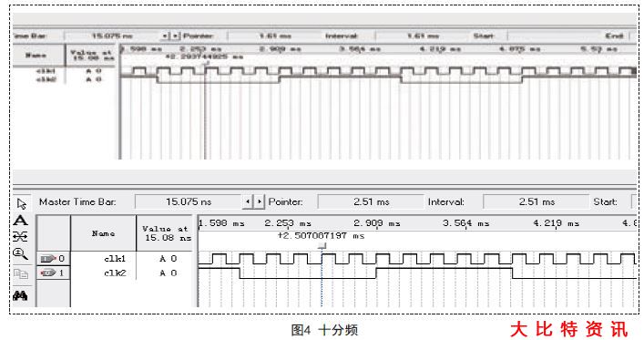This screenshot has width=644, height=340.
Task: Click the Pointer 1.61 ms field in the upper panel
Action: pos(275,36)
